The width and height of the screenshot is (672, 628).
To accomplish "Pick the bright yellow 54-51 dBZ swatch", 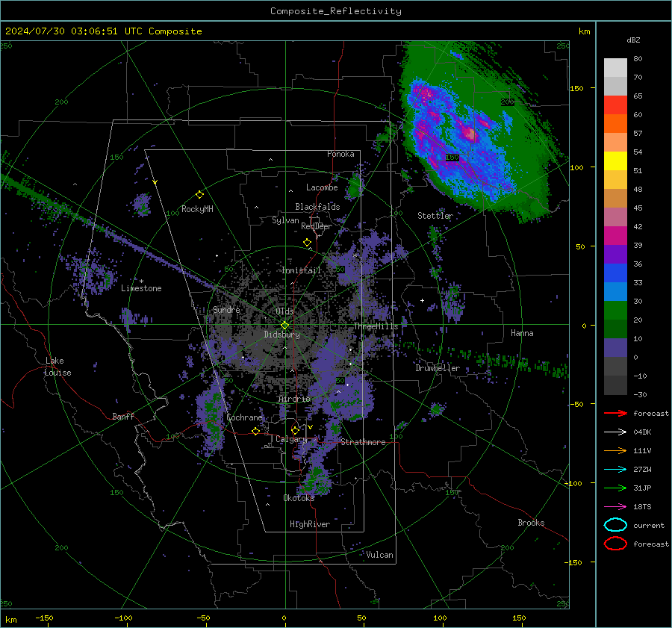I will 615,161.
